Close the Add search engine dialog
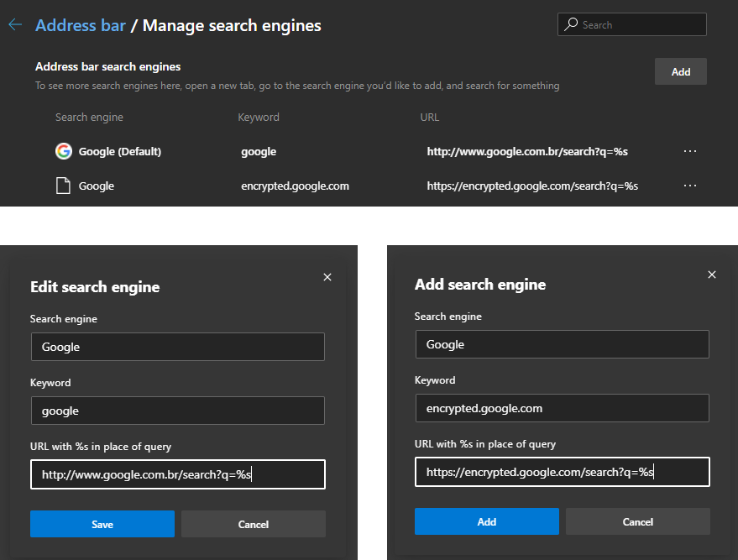 (x=712, y=275)
